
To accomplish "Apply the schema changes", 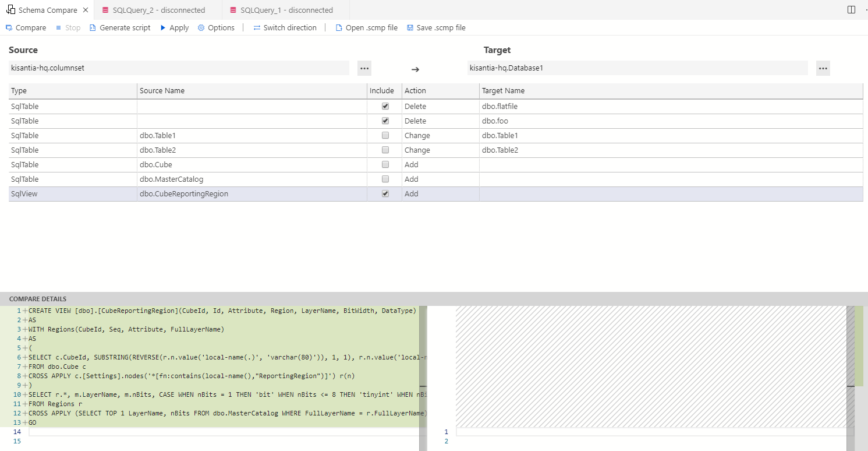I will point(174,27).
